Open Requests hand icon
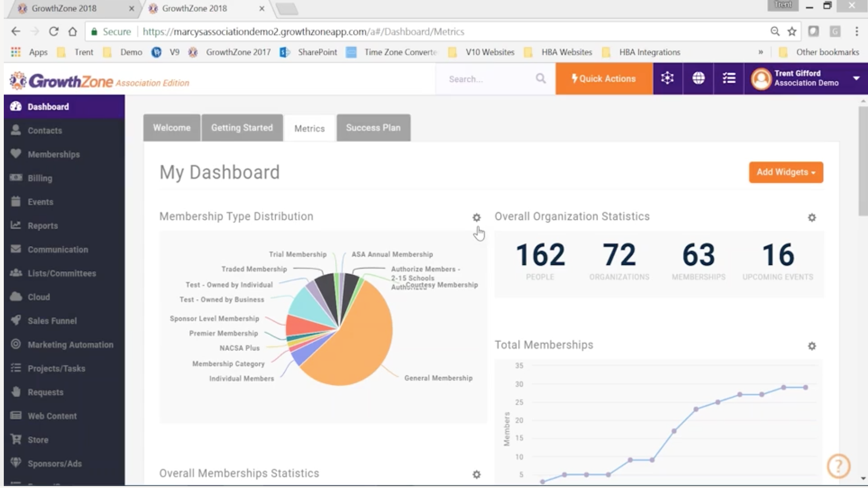Viewport: 868px width, 488px height. (x=16, y=391)
